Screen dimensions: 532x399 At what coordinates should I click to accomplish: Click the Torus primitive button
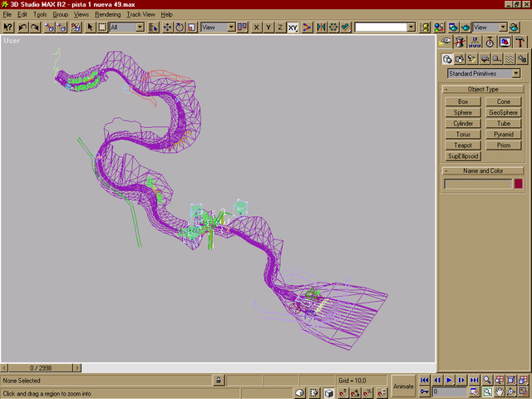click(463, 135)
